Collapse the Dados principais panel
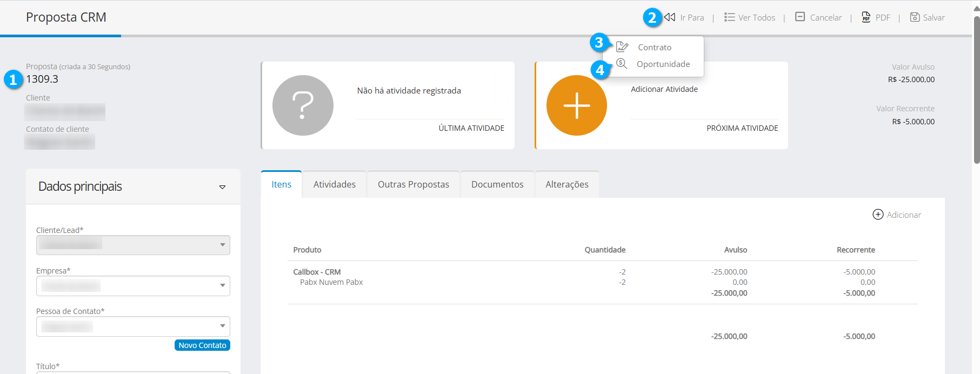Image resolution: width=980 pixels, height=374 pixels. [x=222, y=187]
